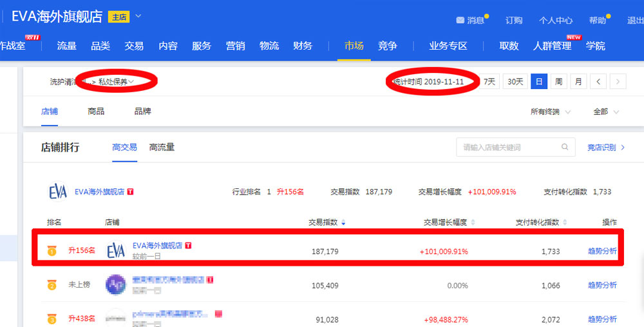
Task: Expand the shop switcher arrow beside 主店
Action: click(x=138, y=16)
